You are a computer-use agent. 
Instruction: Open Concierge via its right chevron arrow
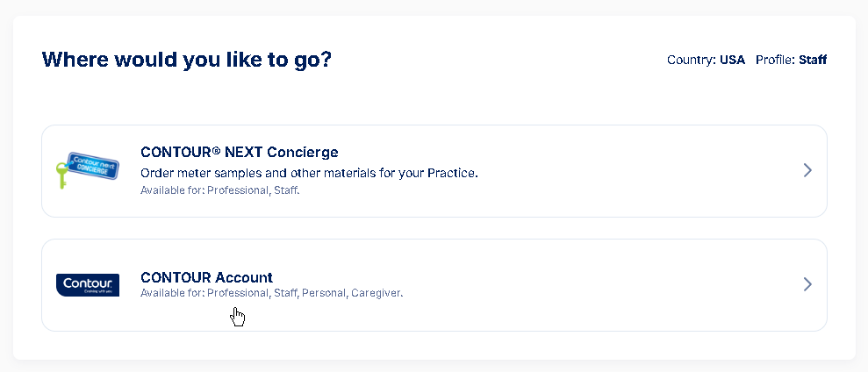click(807, 170)
